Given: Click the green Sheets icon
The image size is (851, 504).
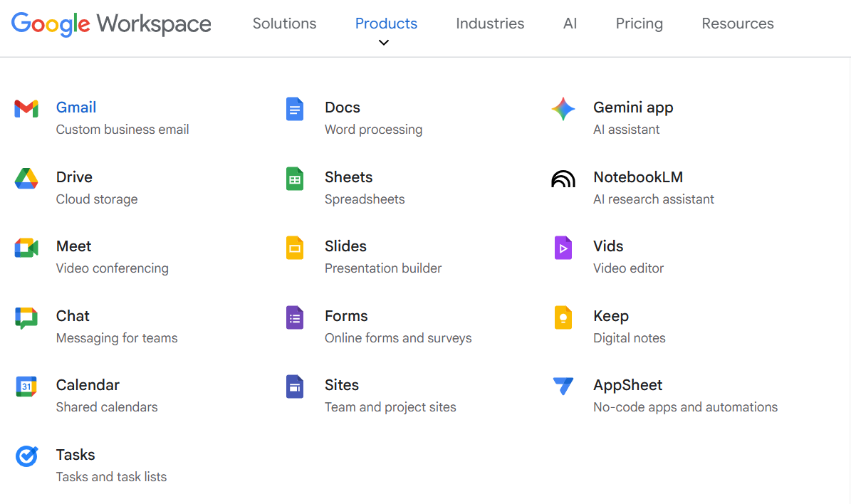Looking at the screenshot, I should point(295,179).
